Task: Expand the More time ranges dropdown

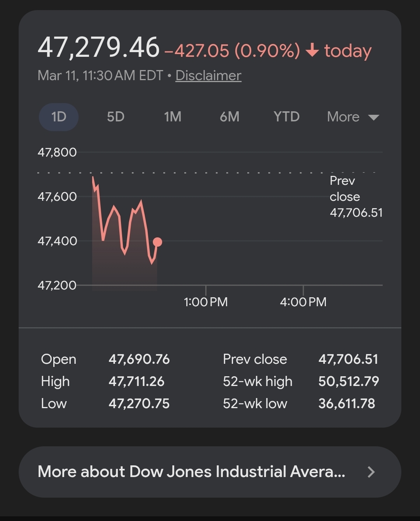Action: (343, 117)
